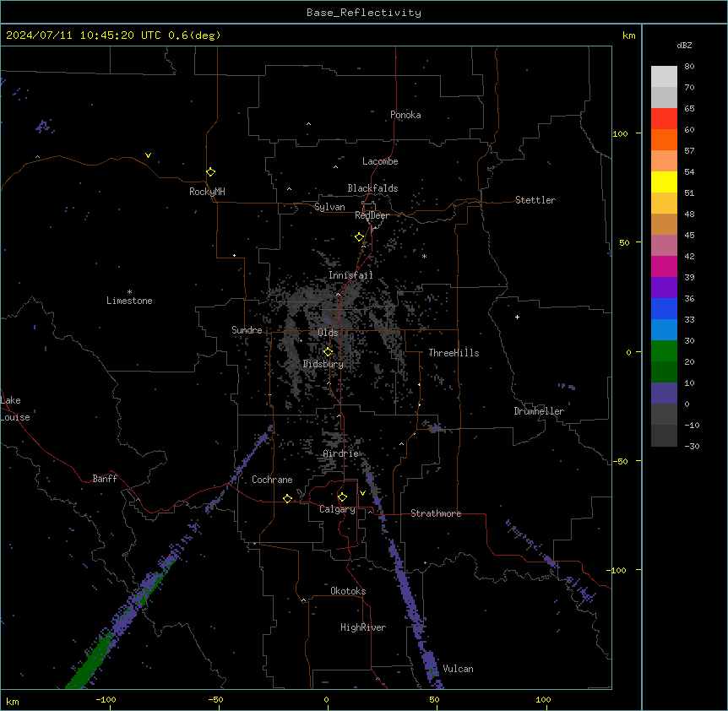Select the purple 36-39 dBZ legend swatch

click(664, 288)
